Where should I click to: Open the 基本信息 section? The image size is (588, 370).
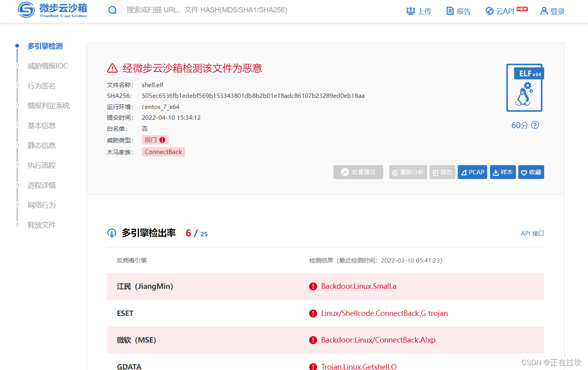click(41, 126)
